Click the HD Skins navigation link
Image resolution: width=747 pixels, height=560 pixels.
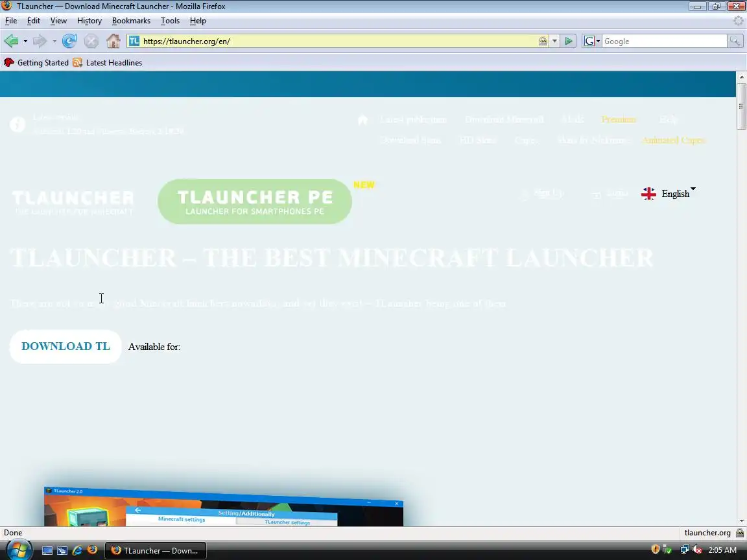click(478, 140)
